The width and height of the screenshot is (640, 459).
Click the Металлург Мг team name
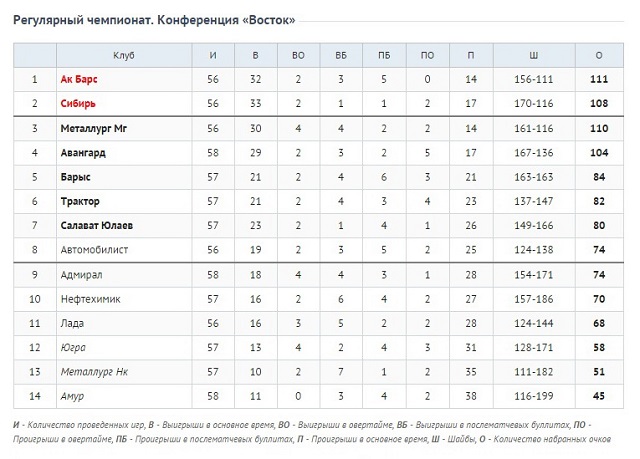click(94, 129)
